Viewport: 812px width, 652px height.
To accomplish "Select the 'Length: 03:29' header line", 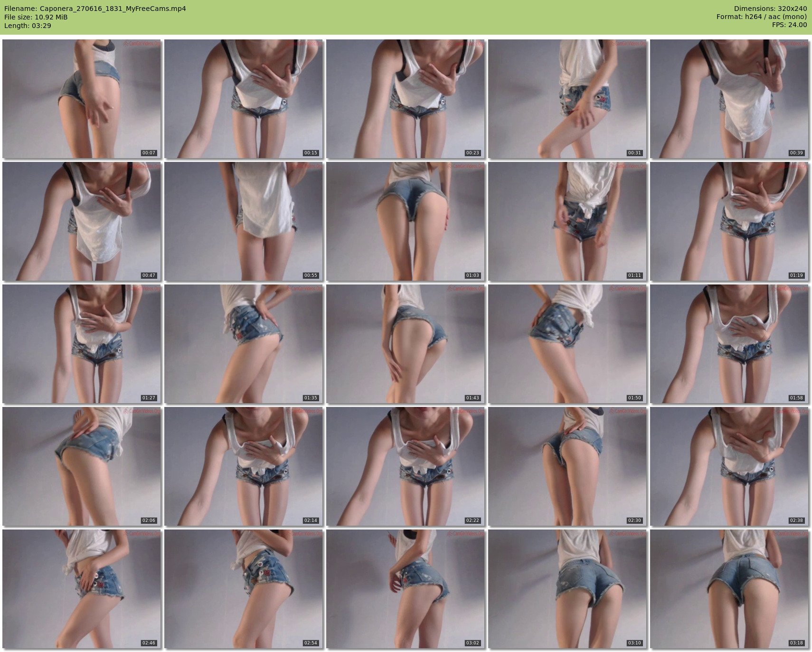I will pyautogui.click(x=28, y=26).
